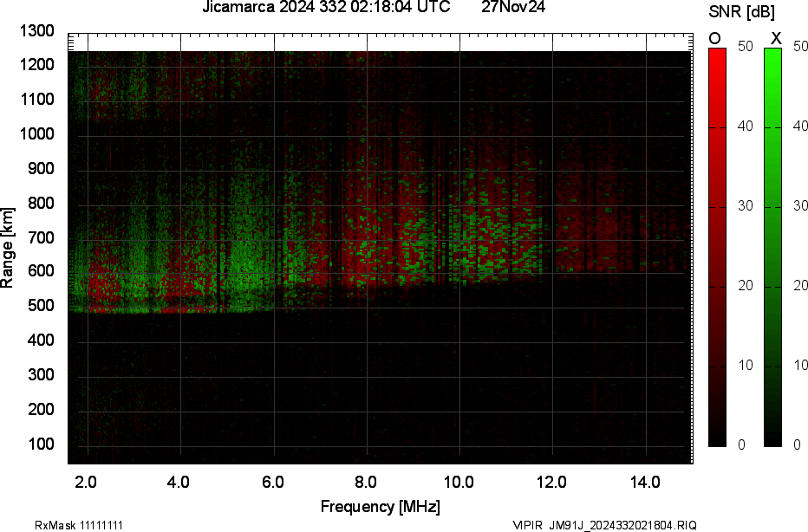This screenshot has width=808, height=532.
Task: Click the 1300 tick on the range axis
Action: point(37,31)
